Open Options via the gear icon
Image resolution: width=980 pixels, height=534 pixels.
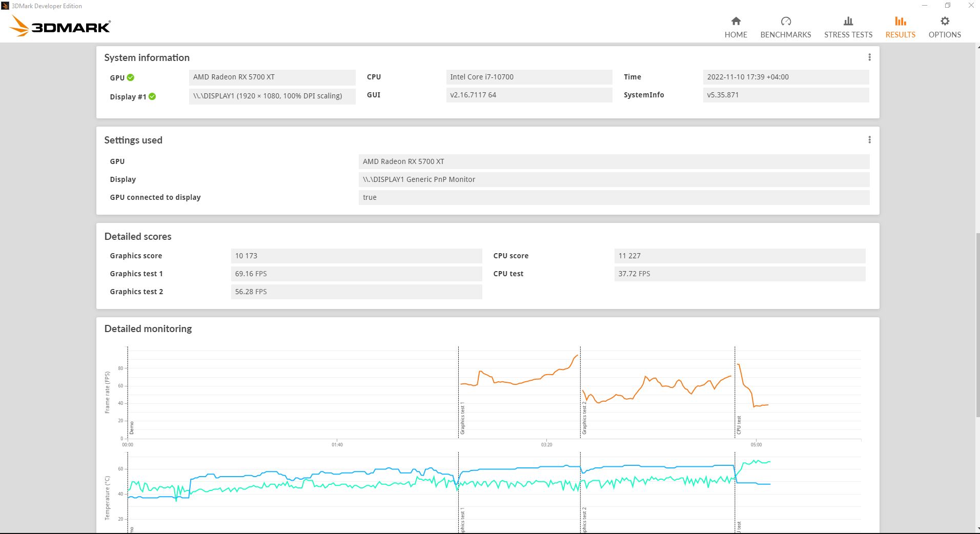tap(945, 21)
